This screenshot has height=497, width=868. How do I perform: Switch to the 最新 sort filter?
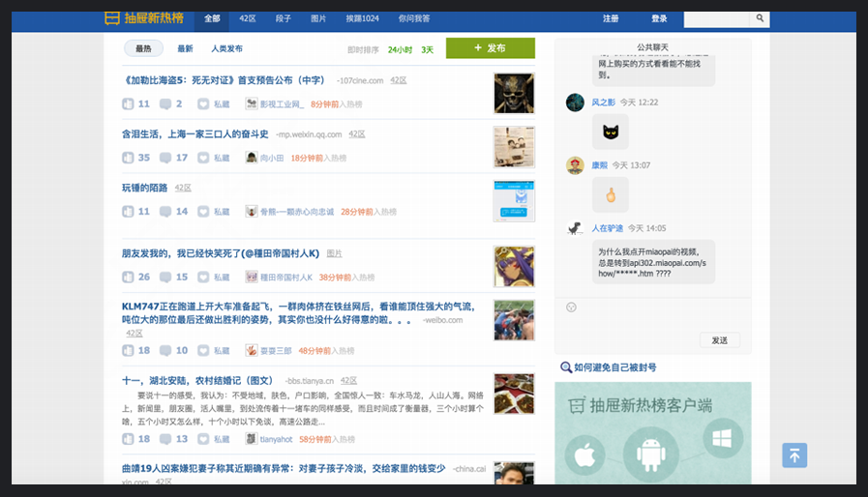point(185,48)
